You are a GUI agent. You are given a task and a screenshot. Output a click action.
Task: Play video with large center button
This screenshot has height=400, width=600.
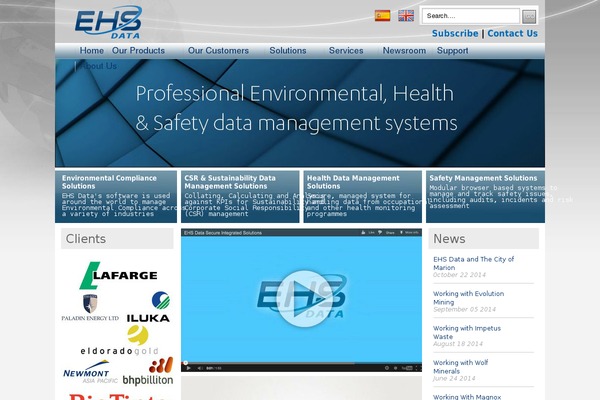click(305, 299)
